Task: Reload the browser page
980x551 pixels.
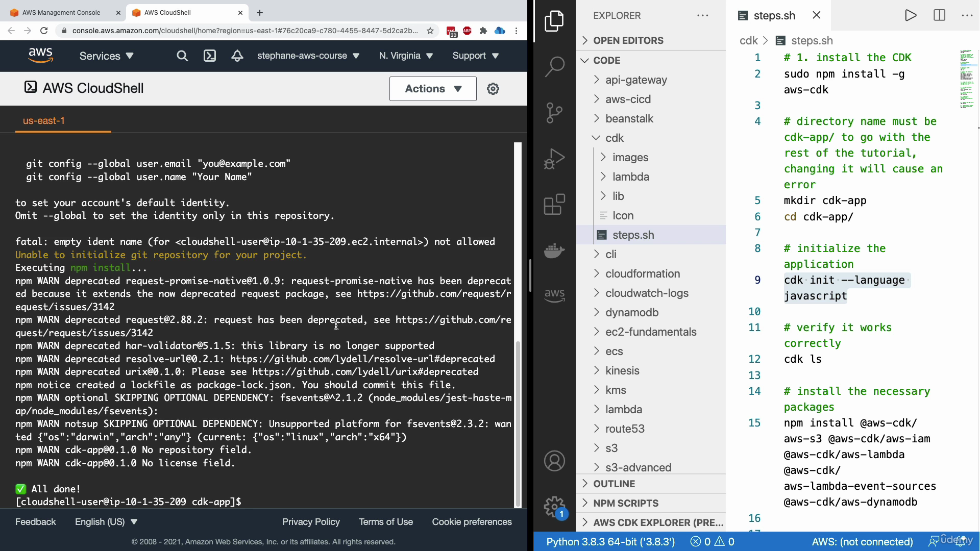Action: click(44, 31)
